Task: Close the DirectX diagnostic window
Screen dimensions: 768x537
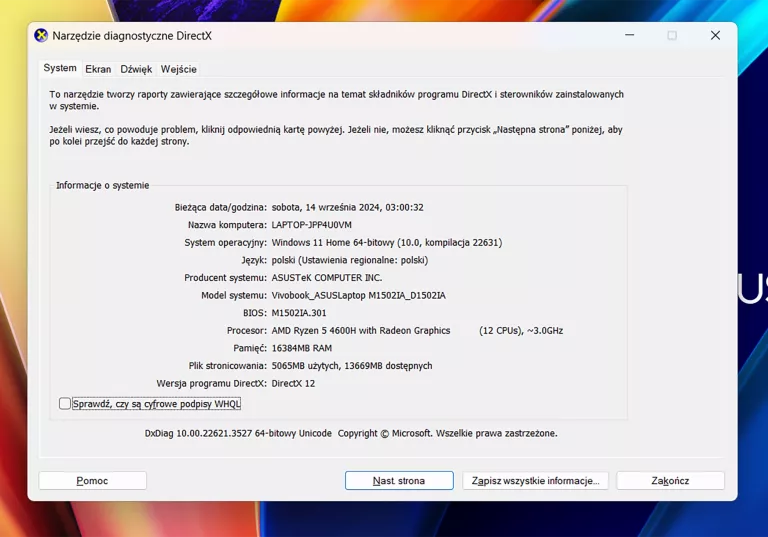Action: (715, 35)
